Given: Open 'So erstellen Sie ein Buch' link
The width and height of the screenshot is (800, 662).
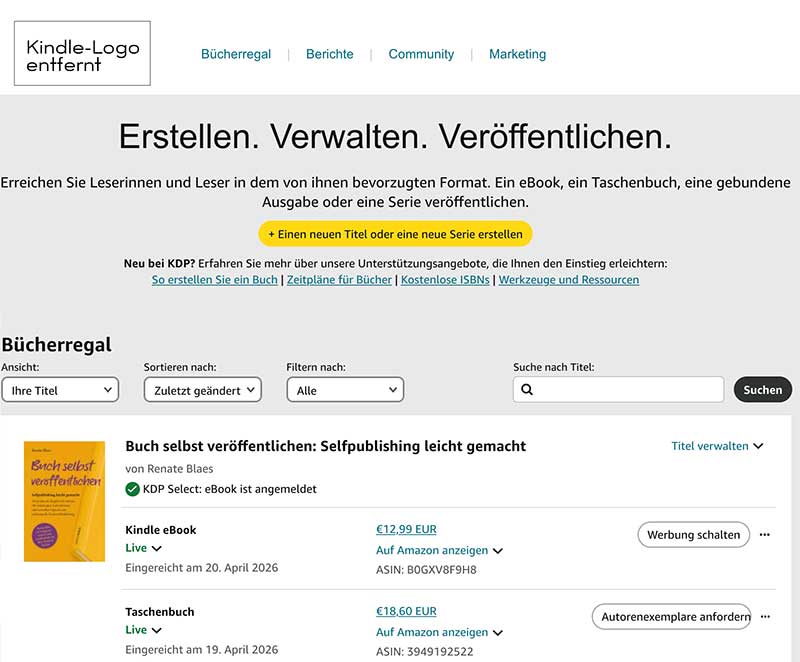Looking at the screenshot, I should 215,280.
